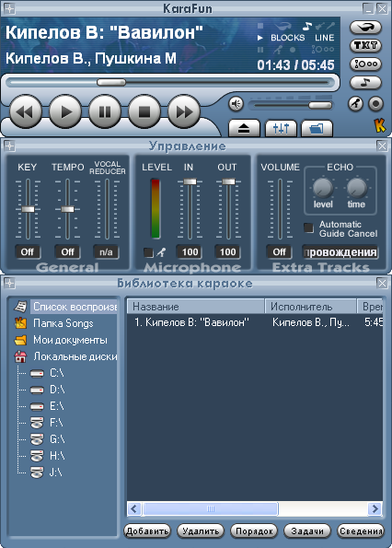Click the TXT lyrics display button
The height and width of the screenshot is (548, 392).
365,45
